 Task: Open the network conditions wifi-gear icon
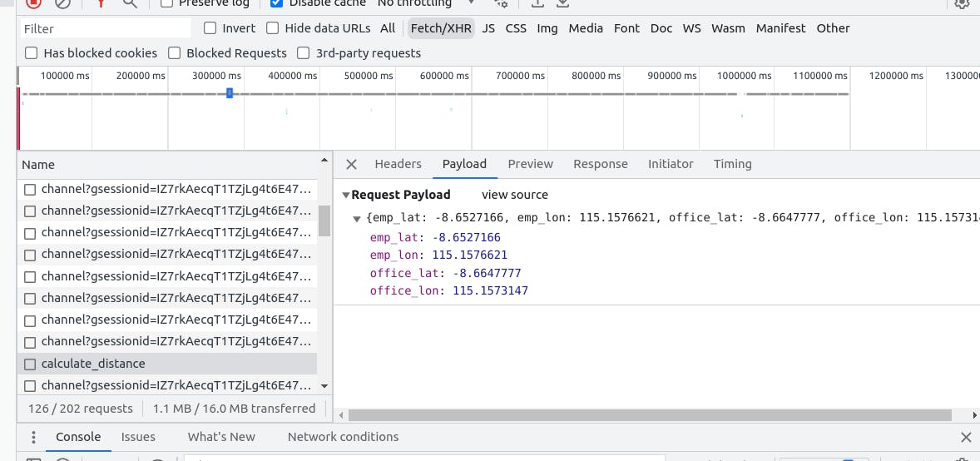pos(501,3)
